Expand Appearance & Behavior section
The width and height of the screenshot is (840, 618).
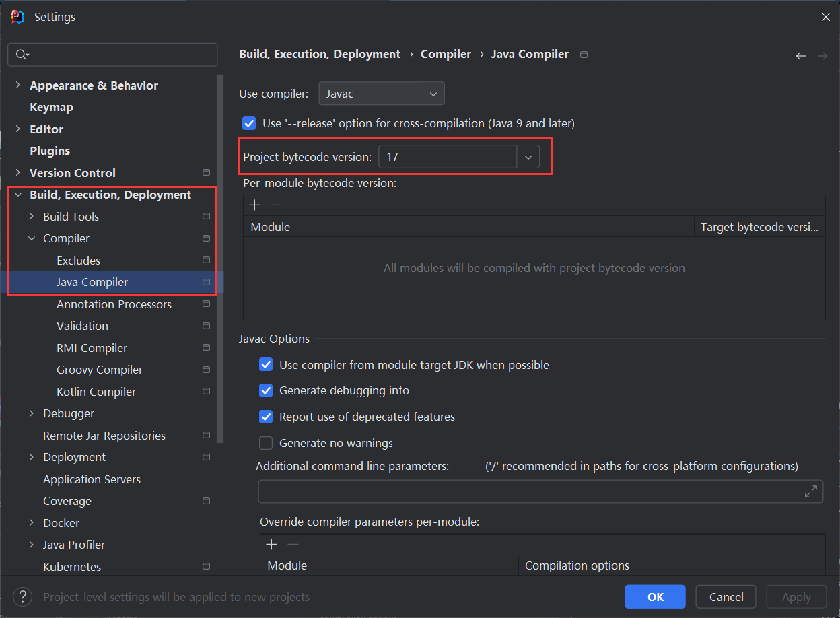[18, 85]
